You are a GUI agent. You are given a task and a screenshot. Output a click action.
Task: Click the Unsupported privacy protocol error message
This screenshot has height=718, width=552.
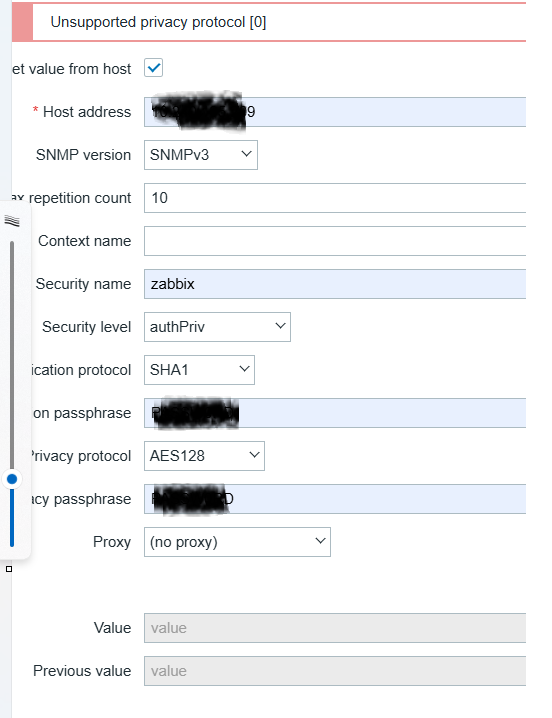tap(158, 22)
